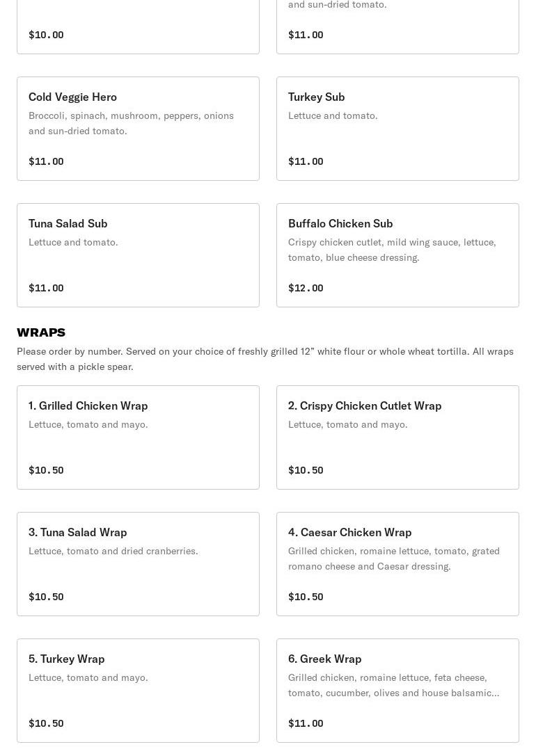Click the Greek Wrap's $11.00 price

(x=306, y=723)
